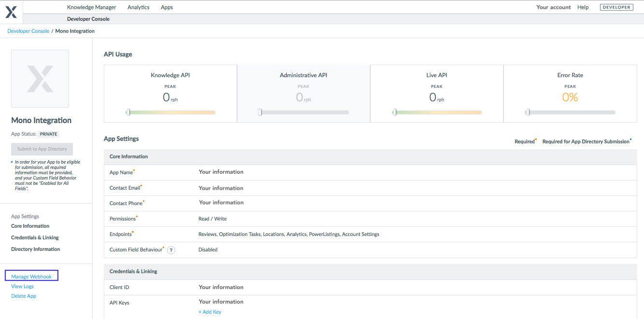This screenshot has width=644, height=319.
Task: Select the Live API usage card
Action: [437, 94]
